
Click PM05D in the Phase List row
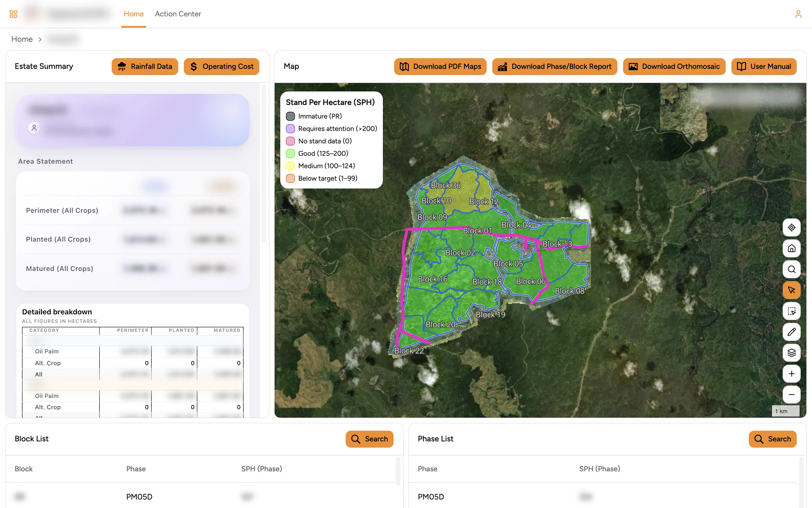coord(431,497)
